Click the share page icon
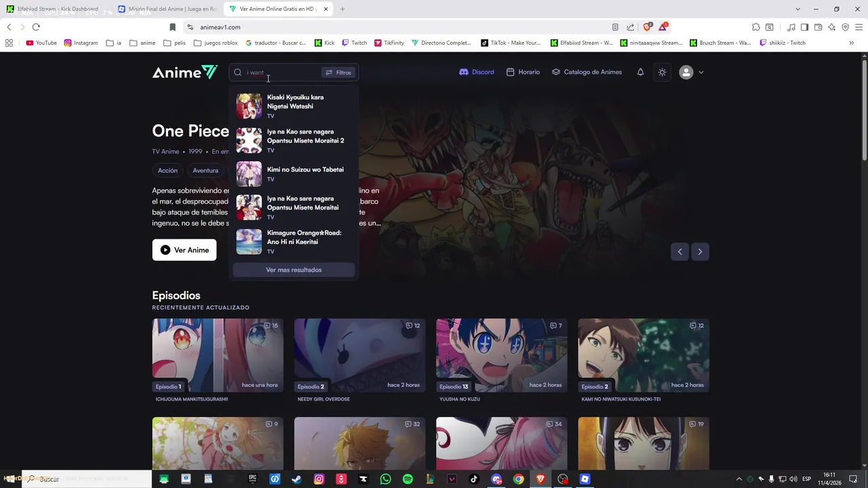This screenshot has width=868, height=488. click(x=631, y=27)
